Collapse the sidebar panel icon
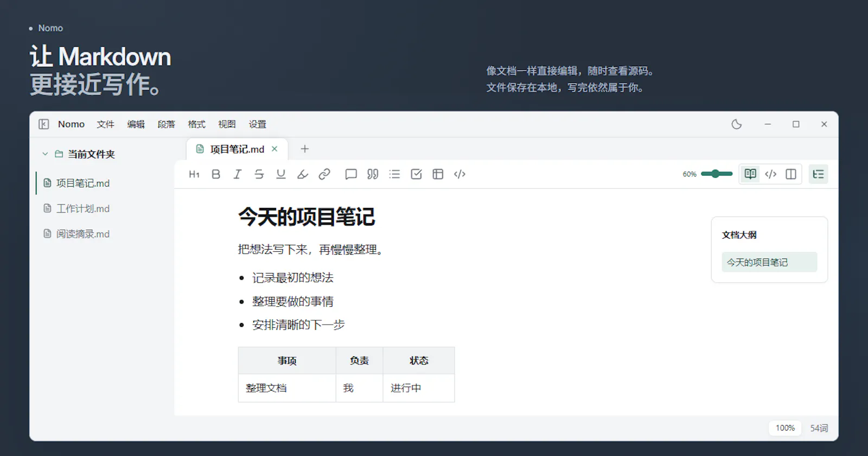 [x=44, y=124]
